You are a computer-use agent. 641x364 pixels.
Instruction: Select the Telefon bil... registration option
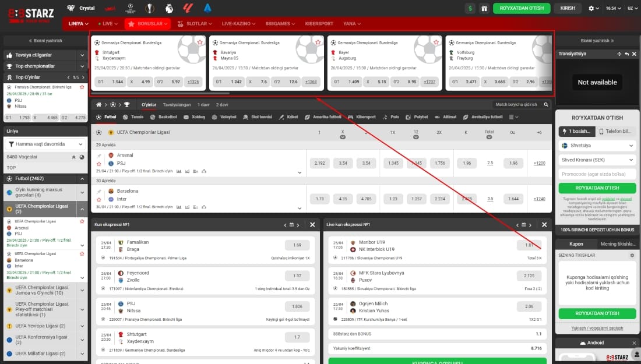pyautogui.click(x=615, y=131)
